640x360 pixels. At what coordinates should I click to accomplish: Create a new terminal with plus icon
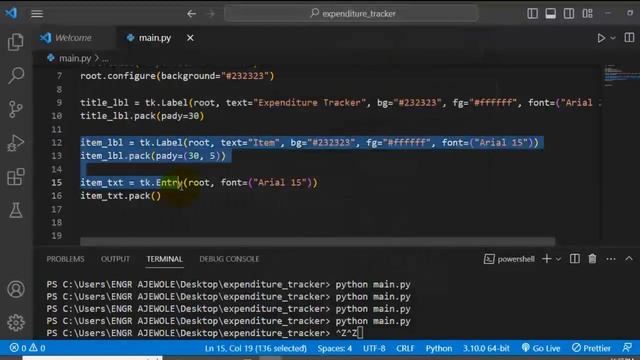point(547,259)
